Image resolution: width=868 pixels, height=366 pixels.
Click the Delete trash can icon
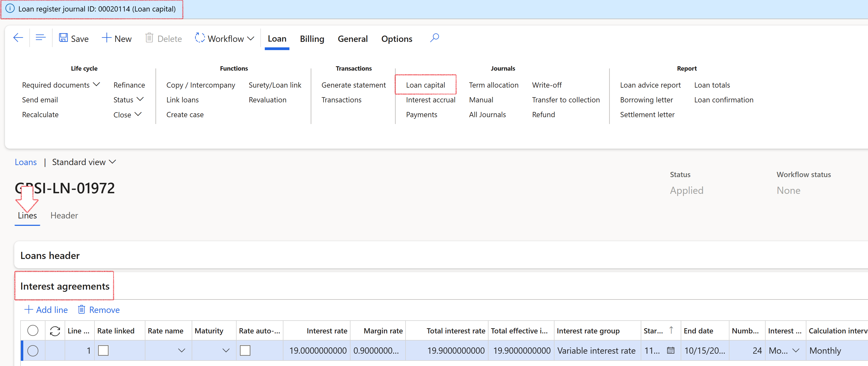(x=149, y=38)
